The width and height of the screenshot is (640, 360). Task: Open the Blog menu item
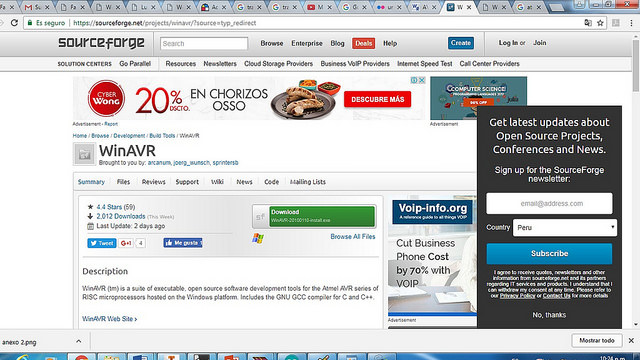click(337, 43)
